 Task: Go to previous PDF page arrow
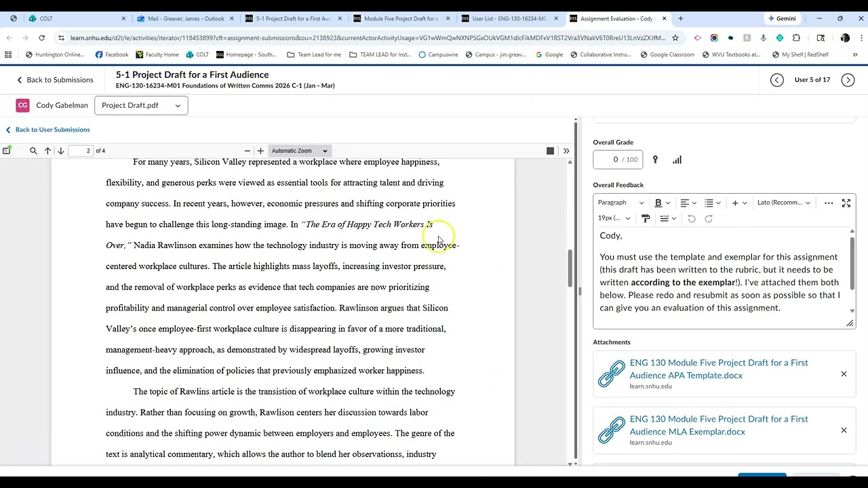pyautogui.click(x=47, y=150)
